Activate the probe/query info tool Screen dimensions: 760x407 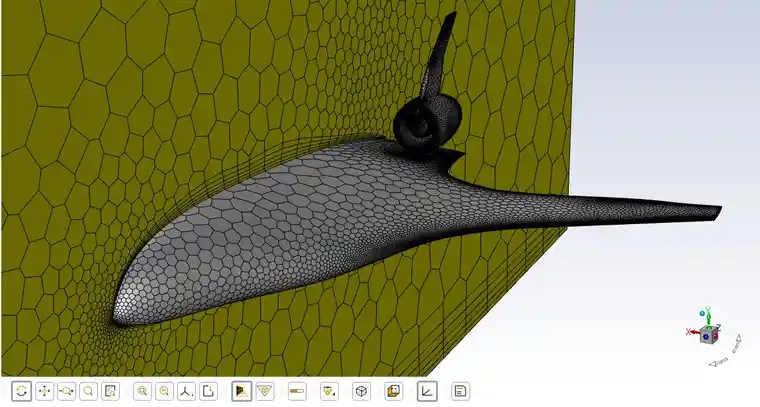click(x=111, y=391)
